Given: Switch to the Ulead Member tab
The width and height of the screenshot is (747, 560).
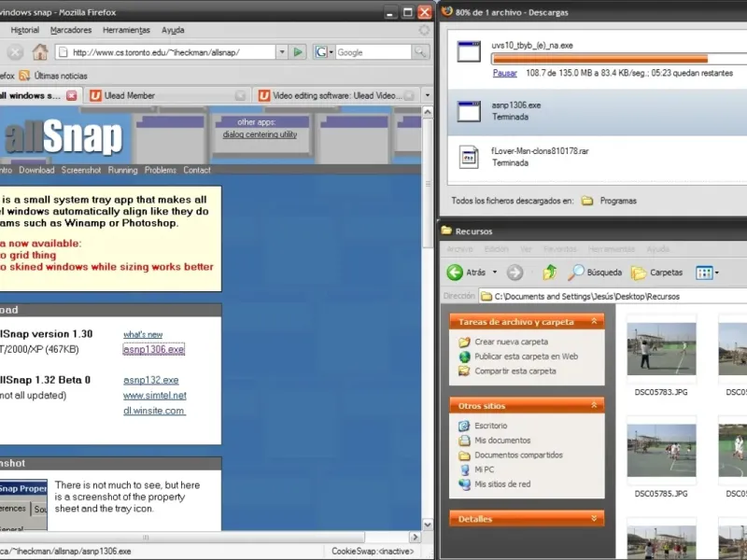Looking at the screenshot, I should 167,96.
